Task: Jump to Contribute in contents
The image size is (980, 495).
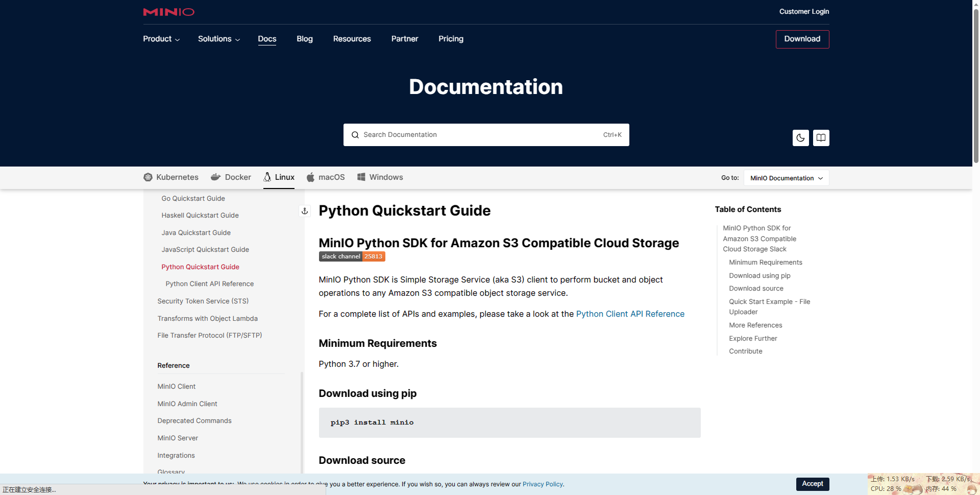Action: pyautogui.click(x=746, y=351)
